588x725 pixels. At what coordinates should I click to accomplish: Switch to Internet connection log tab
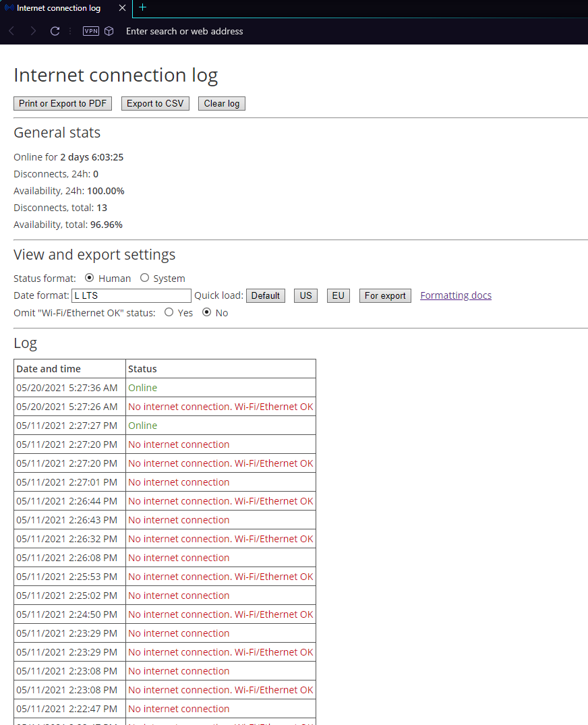(x=59, y=8)
